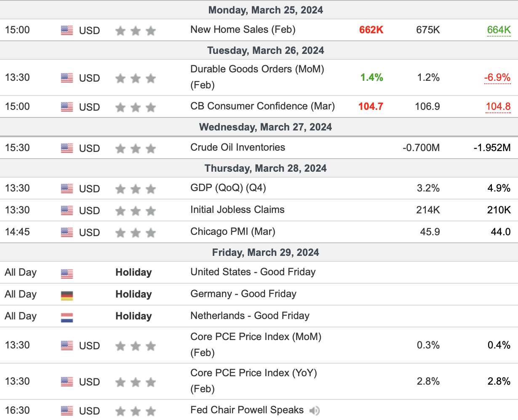
Task: Click the German flag in Good Friday row
Action: (67, 295)
